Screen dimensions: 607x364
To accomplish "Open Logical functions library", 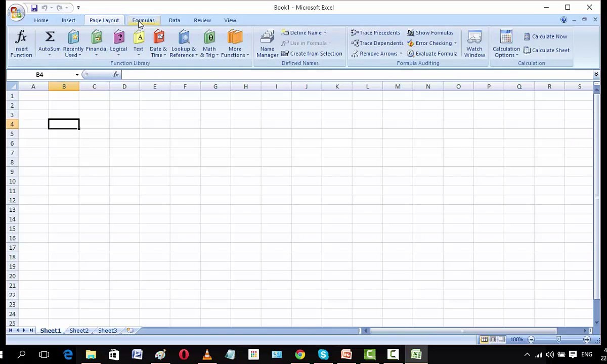I will (118, 44).
